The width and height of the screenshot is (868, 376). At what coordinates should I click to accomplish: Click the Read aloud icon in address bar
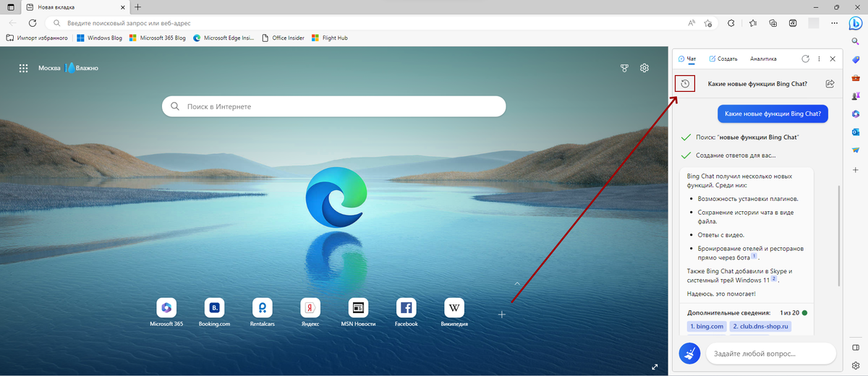pos(691,23)
